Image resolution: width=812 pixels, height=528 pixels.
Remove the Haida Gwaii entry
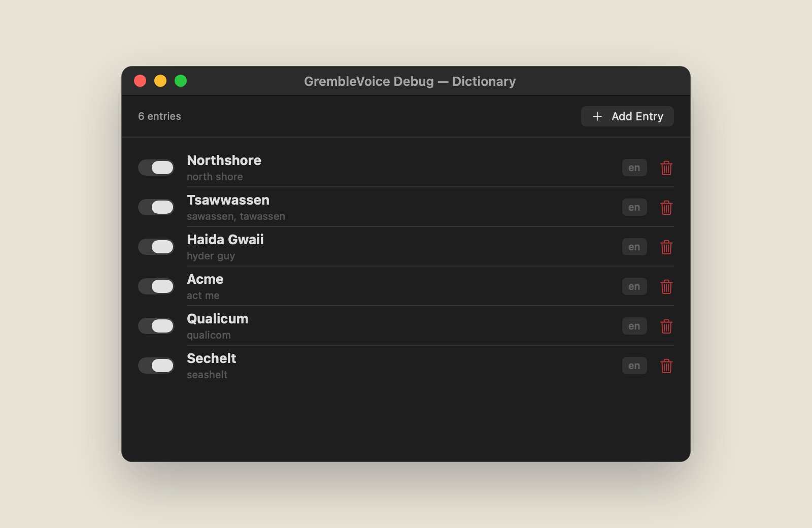(666, 247)
